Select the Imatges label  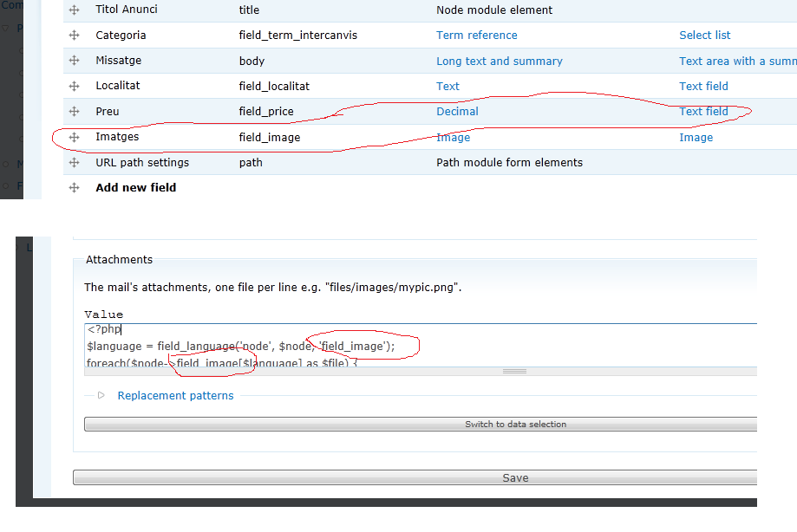(x=117, y=137)
